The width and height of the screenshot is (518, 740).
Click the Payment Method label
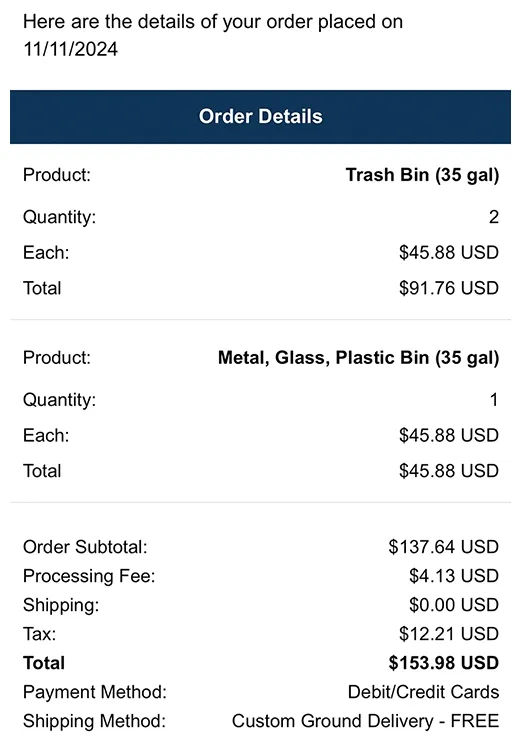[x=95, y=692]
